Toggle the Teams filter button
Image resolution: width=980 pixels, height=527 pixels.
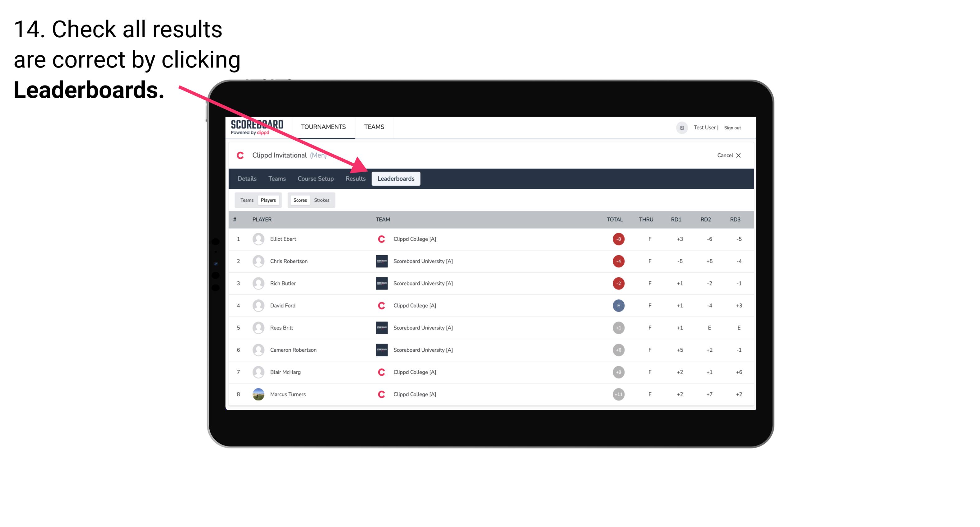247,200
